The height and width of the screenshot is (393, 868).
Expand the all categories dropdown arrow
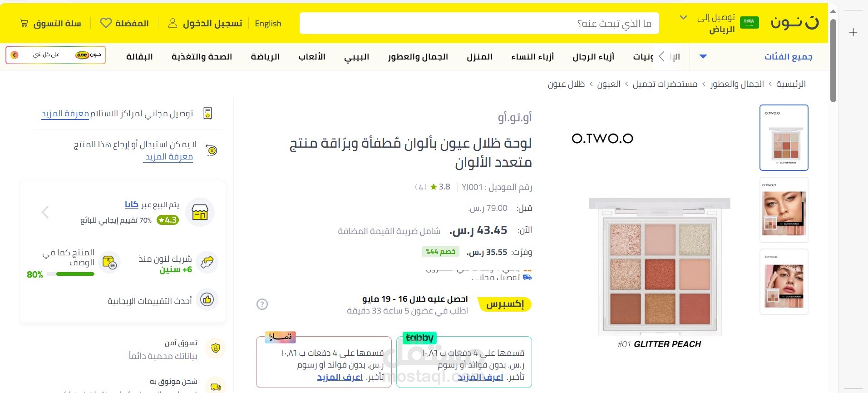pos(703,57)
